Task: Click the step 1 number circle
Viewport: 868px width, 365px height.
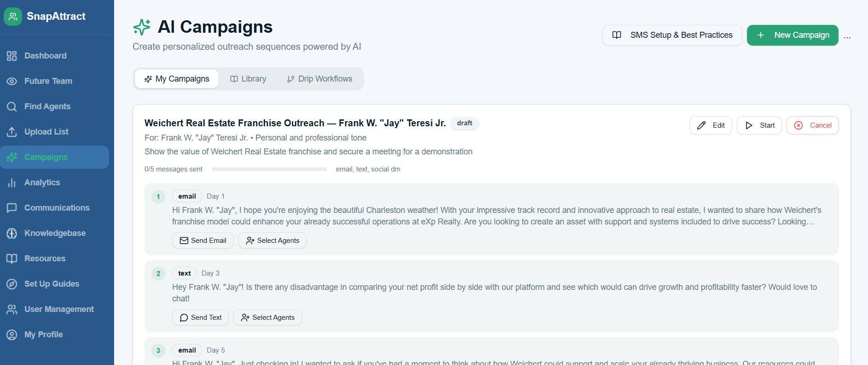Action: (x=158, y=197)
